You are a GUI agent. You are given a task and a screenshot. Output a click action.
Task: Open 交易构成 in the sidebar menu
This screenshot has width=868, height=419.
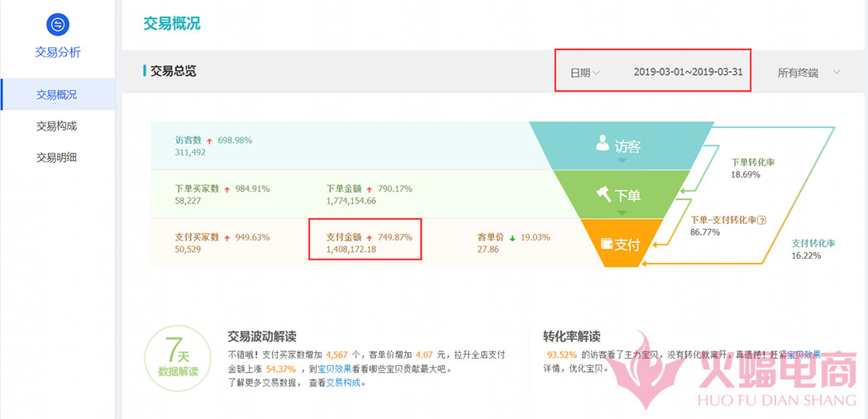[56, 126]
